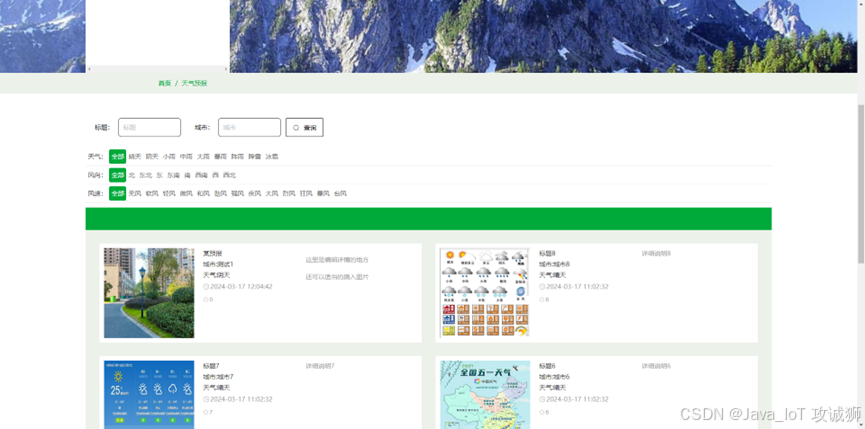Open the blue 25° forecast thumbnail
Viewport: 865px width, 429px height.
pos(149,395)
